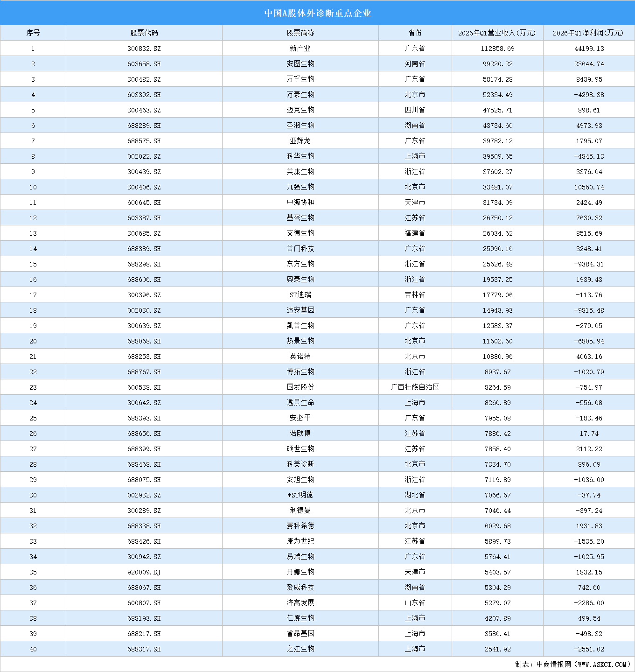
Task: Click stock code "300639.SZ"
Action: pyautogui.click(x=144, y=326)
